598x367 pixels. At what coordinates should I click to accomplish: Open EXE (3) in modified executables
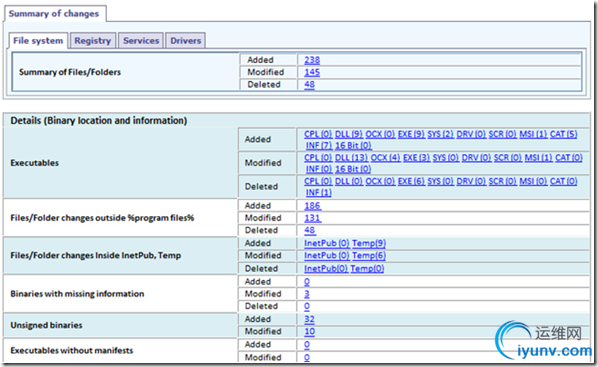point(416,158)
